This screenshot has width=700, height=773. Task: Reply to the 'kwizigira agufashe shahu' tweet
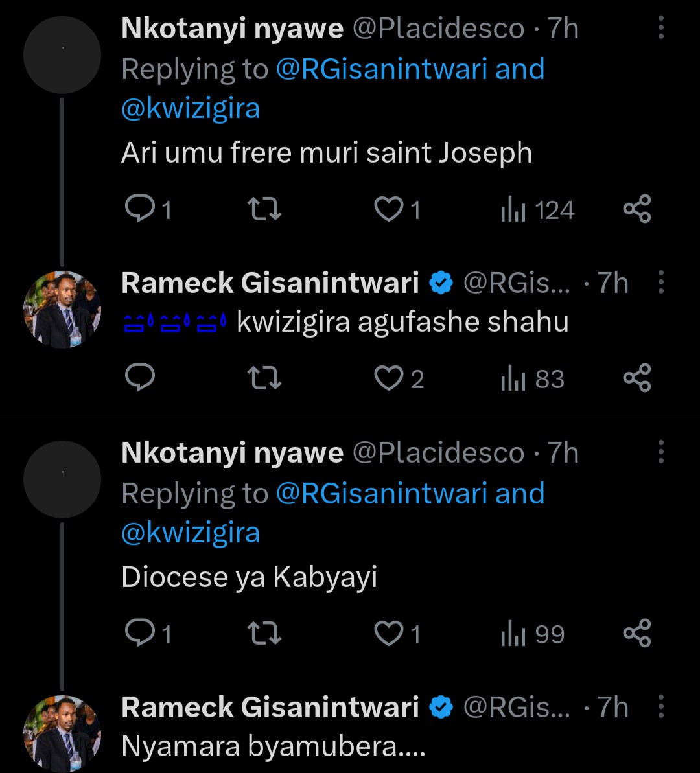click(139, 378)
